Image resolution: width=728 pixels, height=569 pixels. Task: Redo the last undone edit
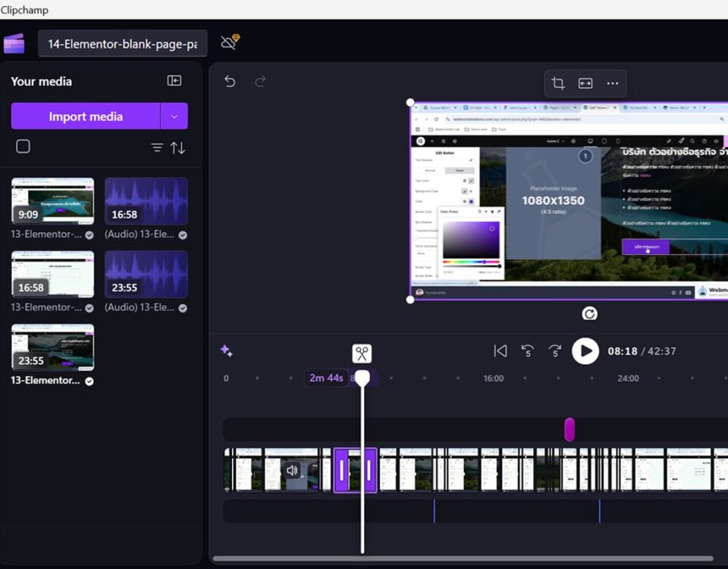point(260,81)
